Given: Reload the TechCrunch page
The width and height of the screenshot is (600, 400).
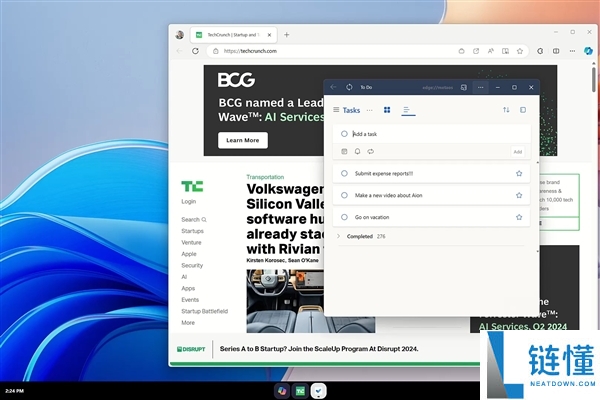Looking at the screenshot, I should click(196, 51).
